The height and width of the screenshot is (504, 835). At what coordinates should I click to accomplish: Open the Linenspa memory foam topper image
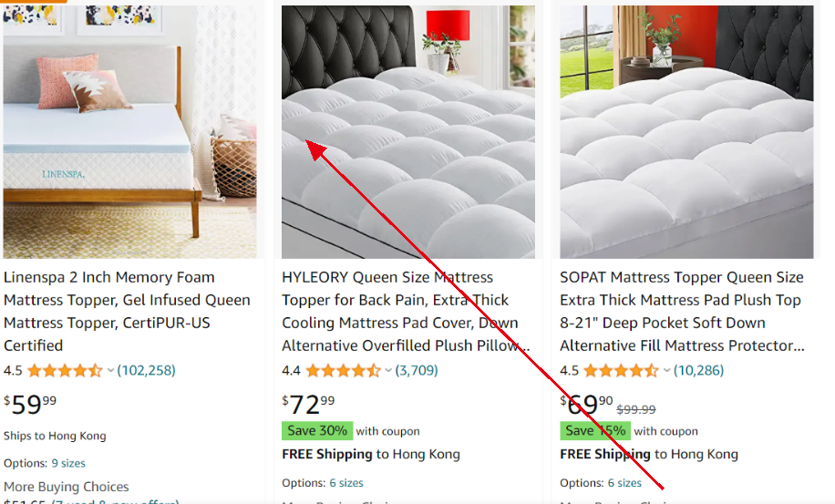coord(130,132)
